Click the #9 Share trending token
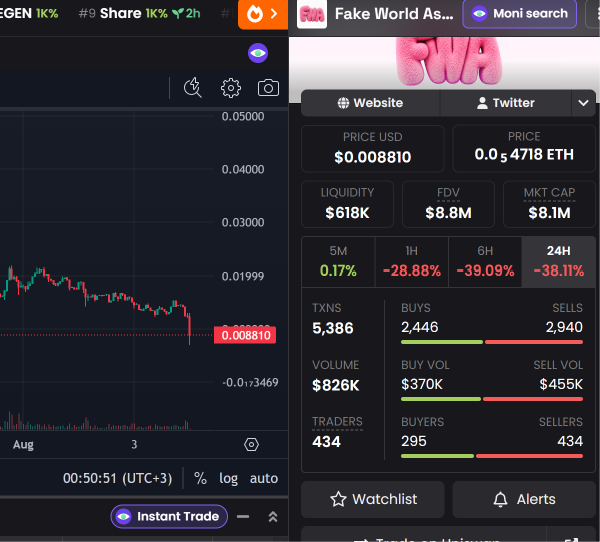Viewport: 600px width, 542px height. point(139,13)
